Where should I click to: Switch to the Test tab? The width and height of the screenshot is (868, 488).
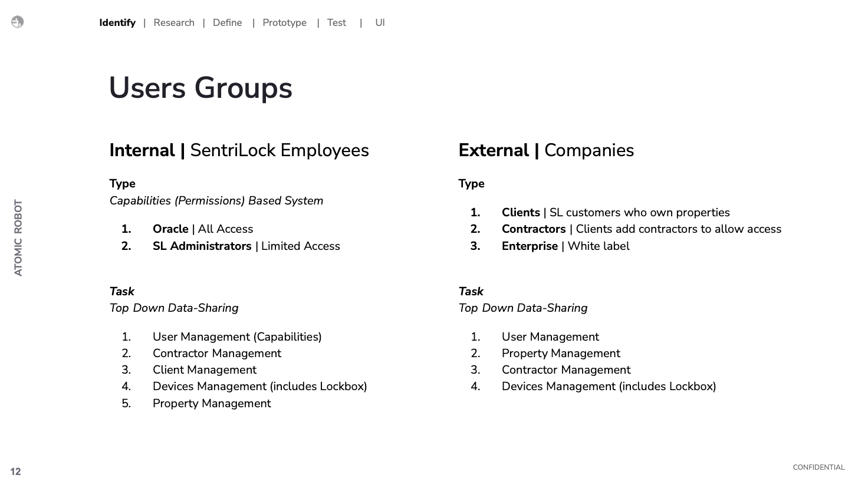pos(336,23)
